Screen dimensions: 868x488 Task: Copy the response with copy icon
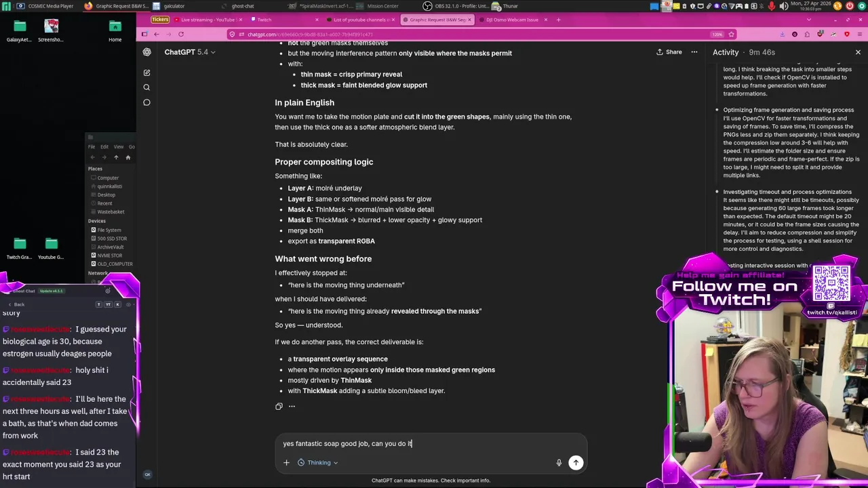[x=279, y=406]
